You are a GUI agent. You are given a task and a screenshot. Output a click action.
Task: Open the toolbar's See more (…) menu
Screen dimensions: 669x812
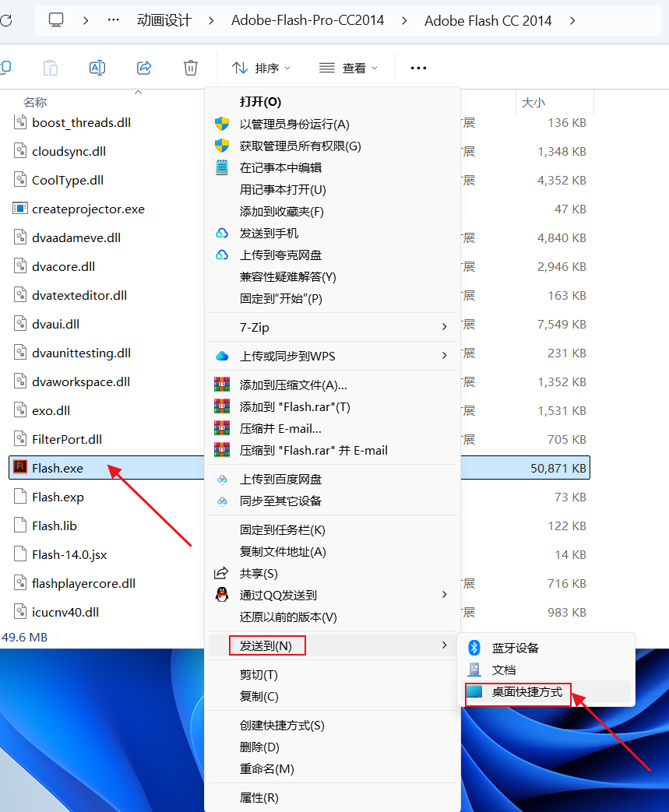(x=418, y=68)
